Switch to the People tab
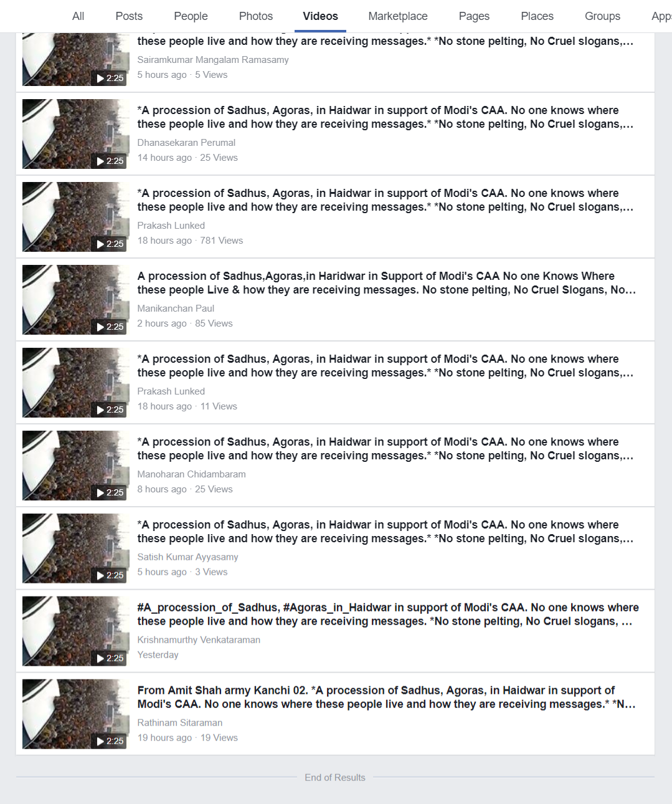 click(x=191, y=16)
